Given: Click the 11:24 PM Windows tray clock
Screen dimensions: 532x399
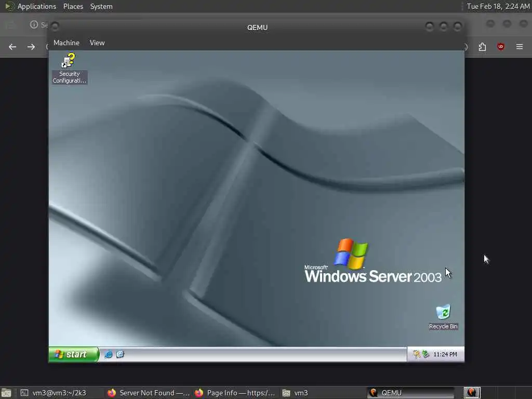Looking at the screenshot, I should click(445, 354).
